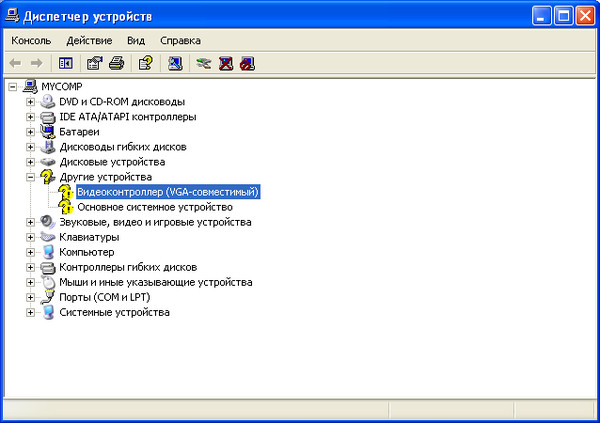This screenshot has width=600, height=423.
Task: Open the Действие menu
Action: [x=89, y=41]
